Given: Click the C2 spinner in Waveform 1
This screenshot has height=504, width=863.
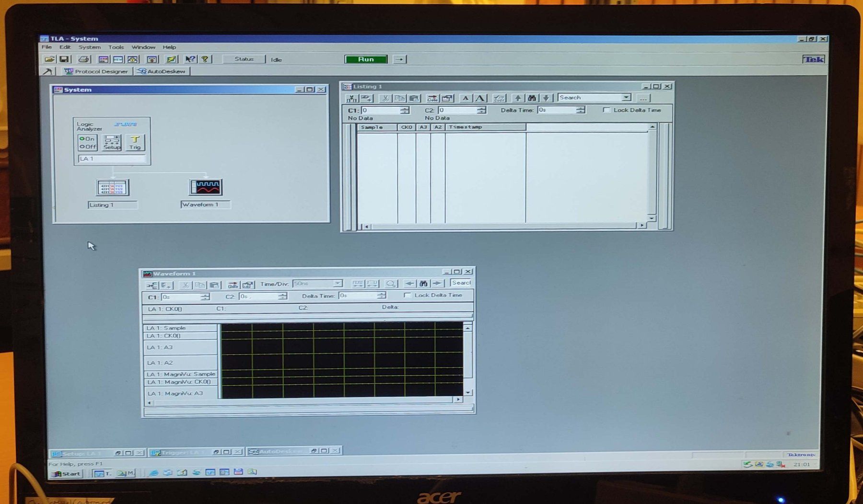Looking at the screenshot, I should coord(283,297).
